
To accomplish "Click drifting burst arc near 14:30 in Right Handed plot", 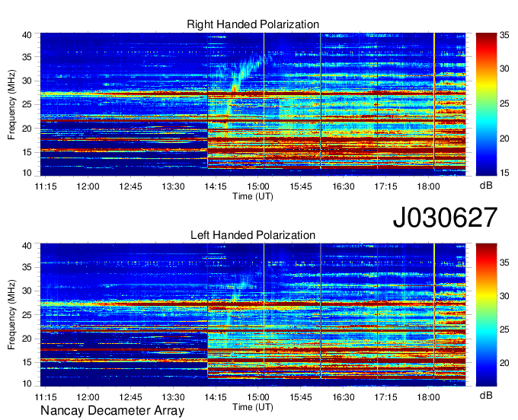I will [241, 77].
